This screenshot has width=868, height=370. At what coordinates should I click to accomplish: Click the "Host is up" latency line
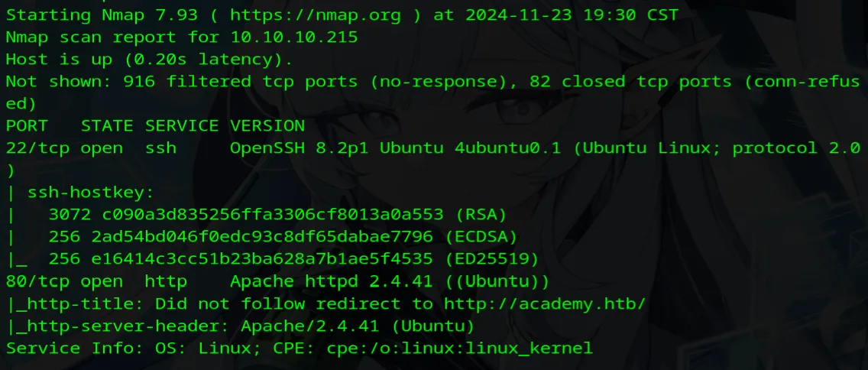[150, 59]
